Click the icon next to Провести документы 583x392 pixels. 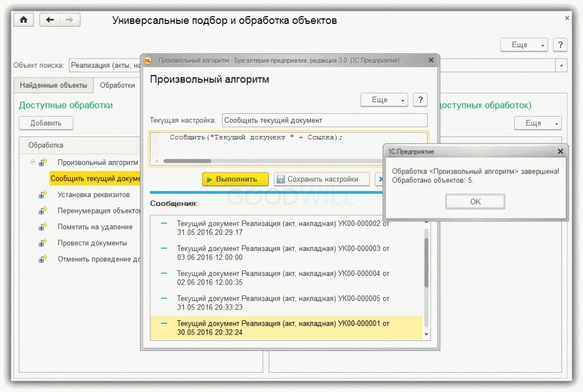(43, 243)
